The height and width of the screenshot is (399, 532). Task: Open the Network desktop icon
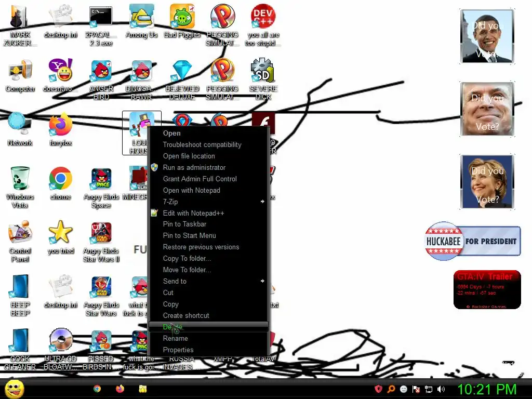pyautogui.click(x=20, y=129)
